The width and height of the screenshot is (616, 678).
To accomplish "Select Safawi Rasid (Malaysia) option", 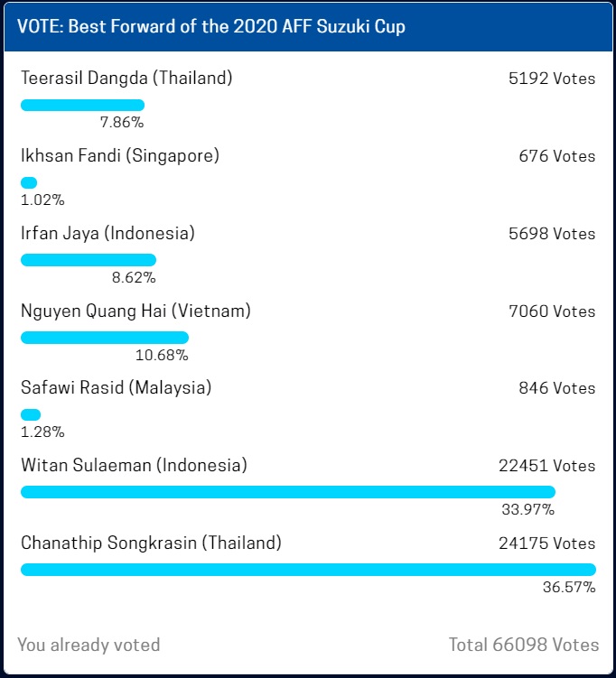I will pos(116,388).
